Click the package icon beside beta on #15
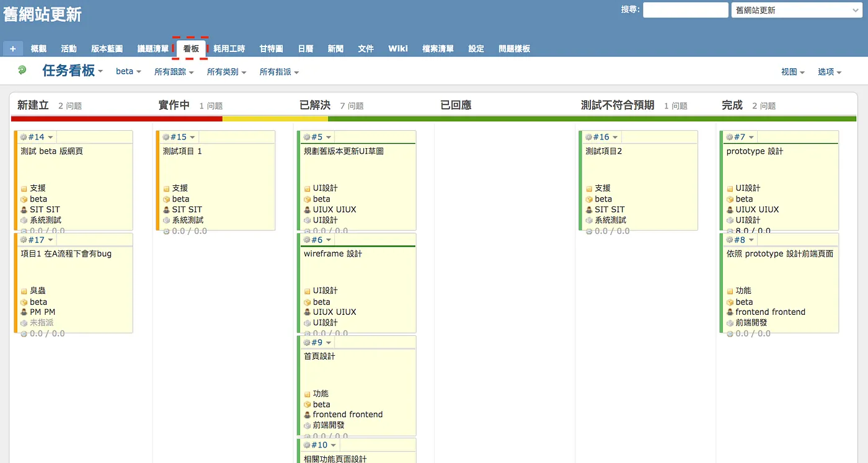868x463 pixels. click(166, 199)
